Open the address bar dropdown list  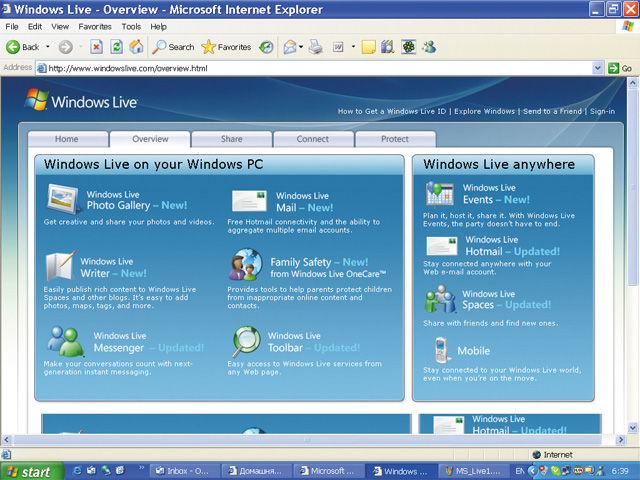pos(598,68)
